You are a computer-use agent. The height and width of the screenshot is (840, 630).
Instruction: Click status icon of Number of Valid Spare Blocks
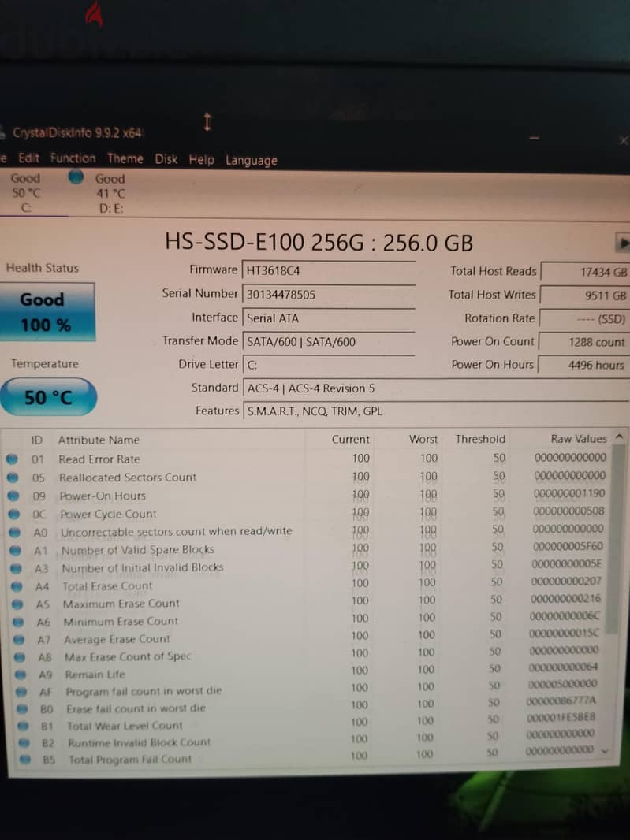(16, 550)
